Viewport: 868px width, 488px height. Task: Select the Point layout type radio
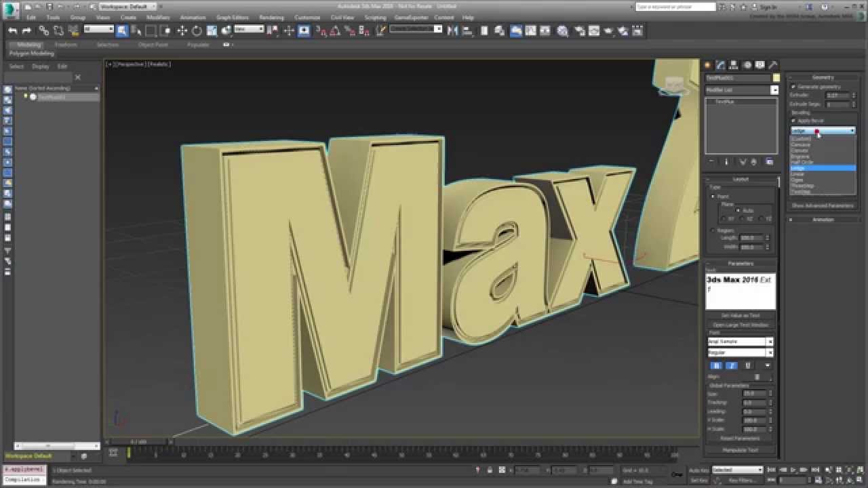point(713,197)
